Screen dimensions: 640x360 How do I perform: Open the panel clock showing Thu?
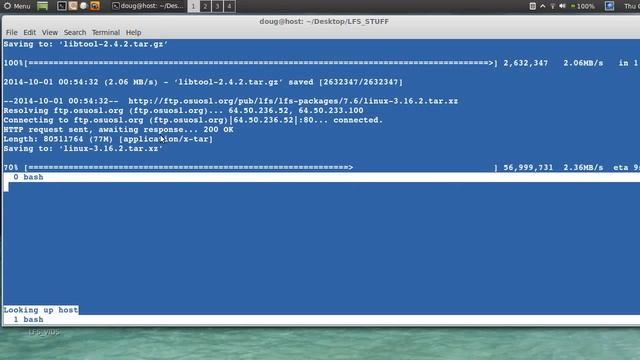tap(631, 6)
